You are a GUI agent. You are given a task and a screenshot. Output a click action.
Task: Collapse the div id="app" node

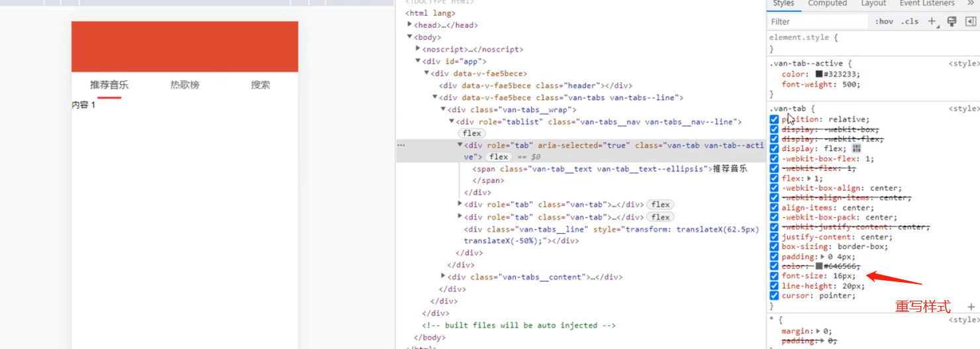(418, 61)
